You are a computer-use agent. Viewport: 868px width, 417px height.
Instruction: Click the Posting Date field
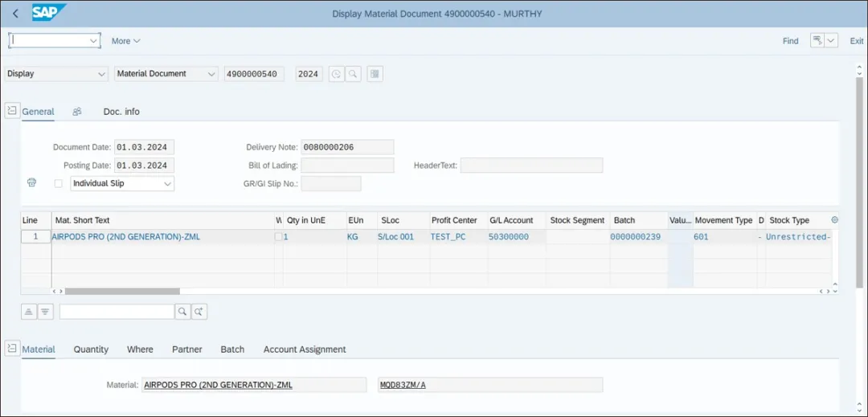click(144, 166)
